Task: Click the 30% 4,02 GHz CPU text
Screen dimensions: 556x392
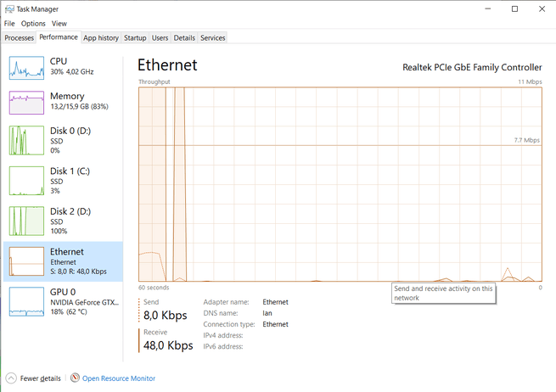Action: pos(72,71)
